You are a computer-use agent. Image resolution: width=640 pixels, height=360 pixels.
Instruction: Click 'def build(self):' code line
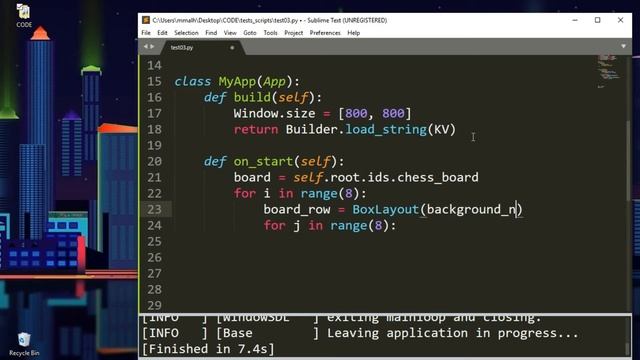click(x=263, y=97)
